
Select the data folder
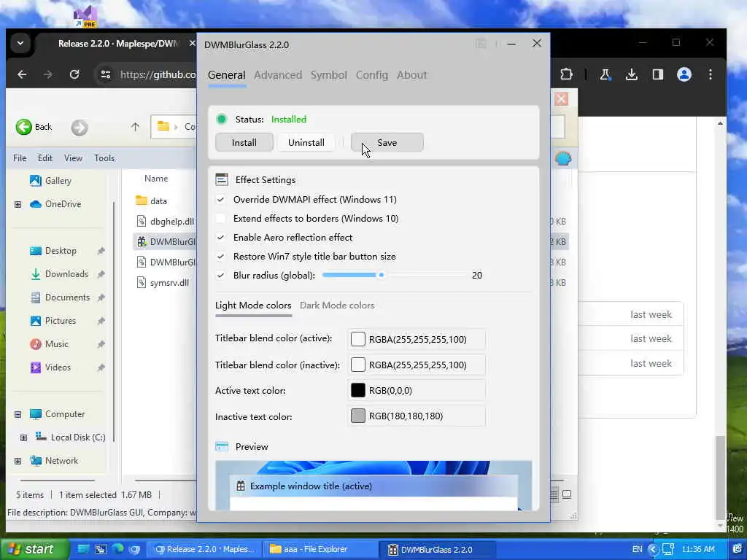tap(151, 201)
